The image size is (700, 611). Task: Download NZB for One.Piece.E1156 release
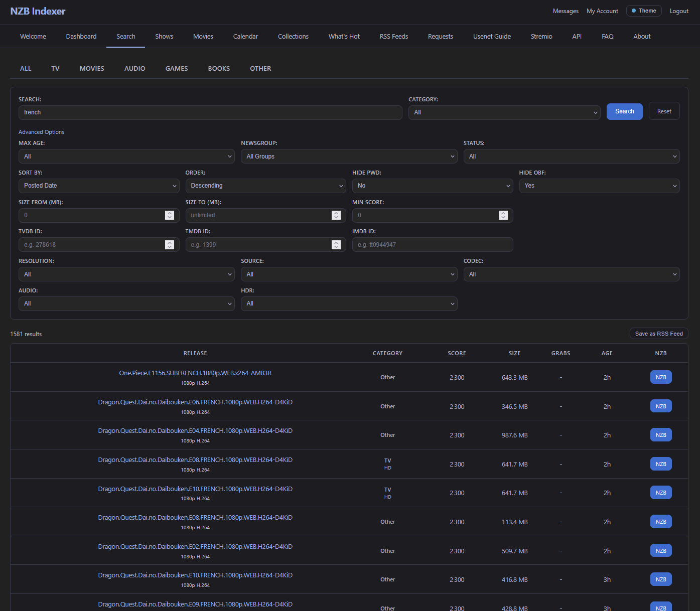pos(660,377)
